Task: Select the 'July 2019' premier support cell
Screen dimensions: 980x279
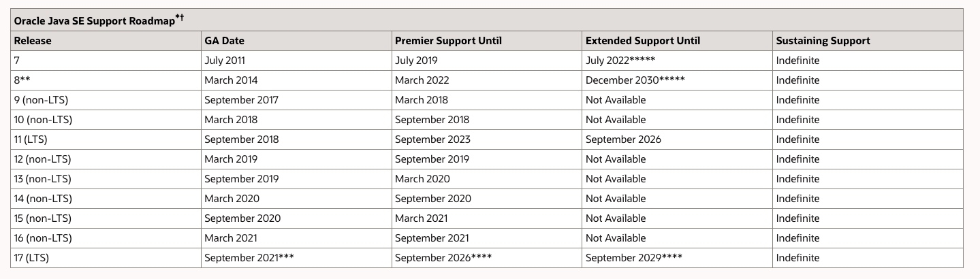Action: pos(416,61)
